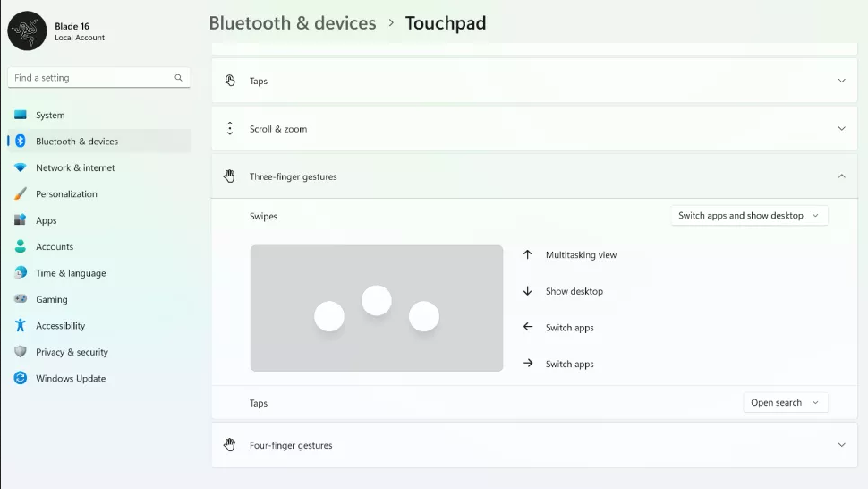Select Bluetooth & devices in sidebar

tap(77, 142)
